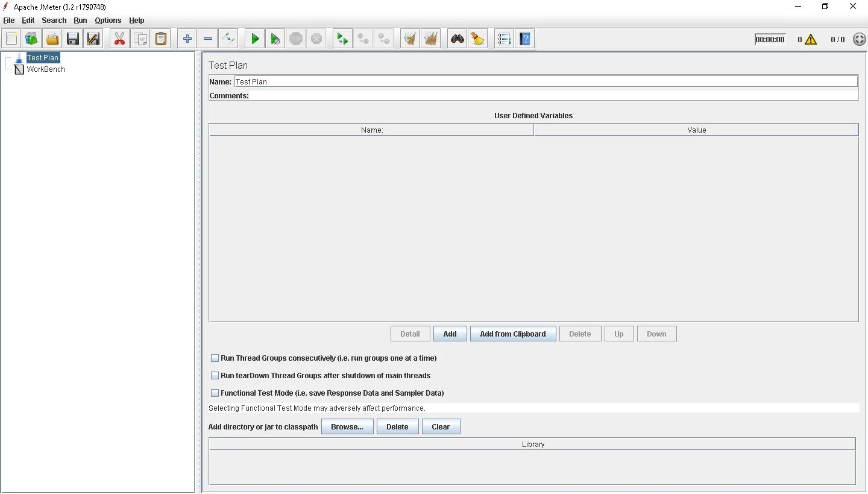Click the Help question mark icon
Screen dimensions: 868x494
(x=525, y=39)
